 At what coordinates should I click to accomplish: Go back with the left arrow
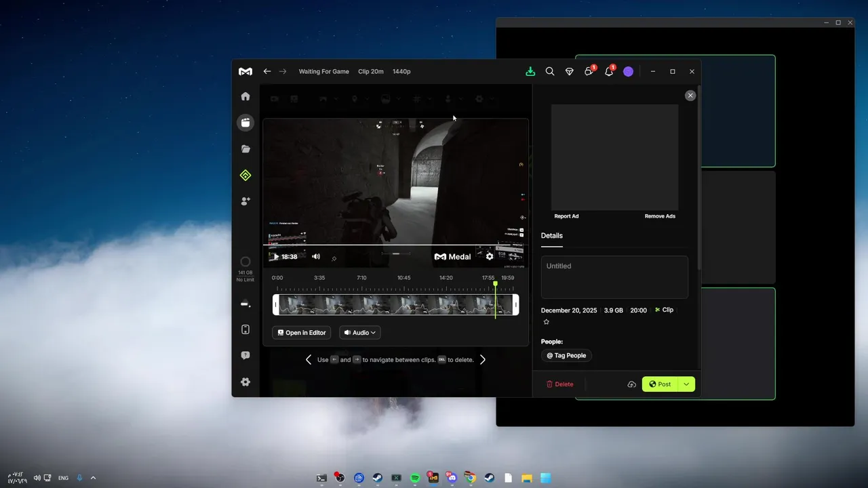(x=267, y=71)
